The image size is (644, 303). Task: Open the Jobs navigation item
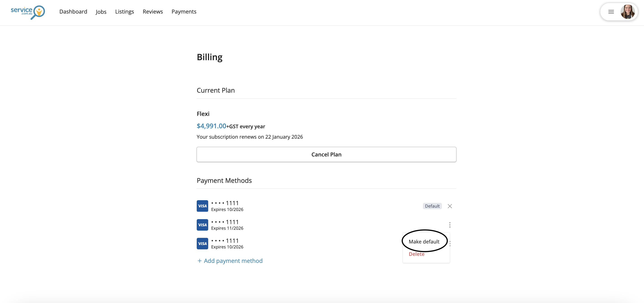101,12
